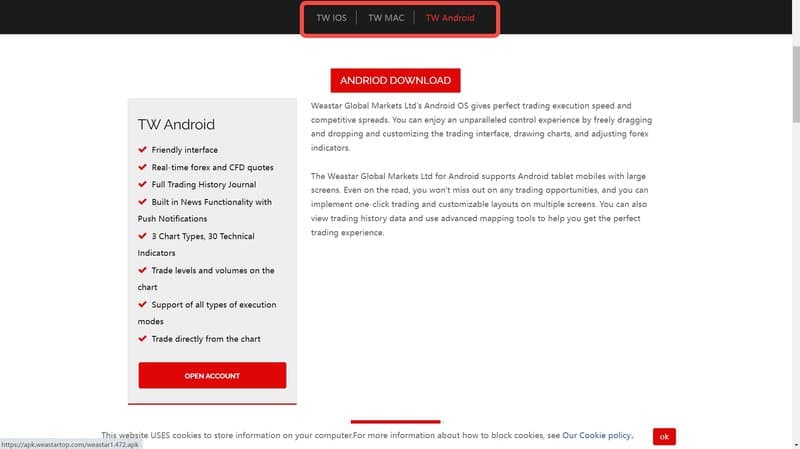Click the checkmark beside Built in News Functionality
This screenshot has width=800, height=449.
pyautogui.click(x=142, y=202)
